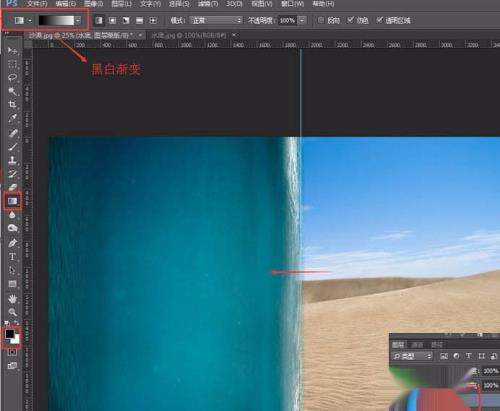Select the History Brush tool

(12, 174)
